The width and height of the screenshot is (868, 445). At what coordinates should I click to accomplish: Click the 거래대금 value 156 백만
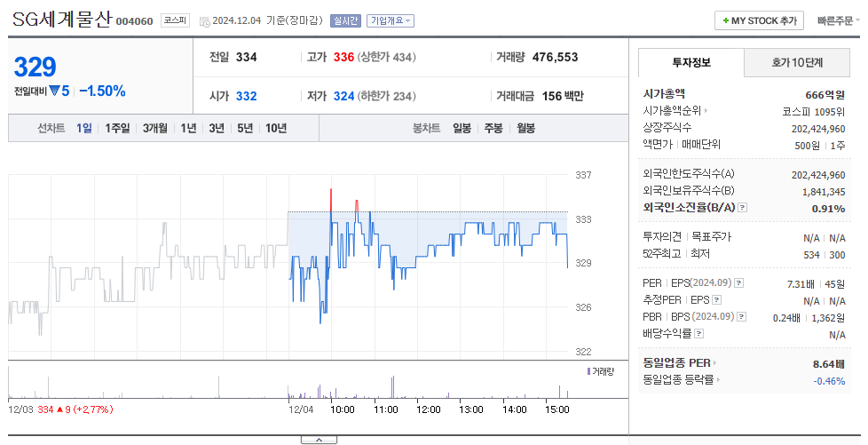pos(563,96)
